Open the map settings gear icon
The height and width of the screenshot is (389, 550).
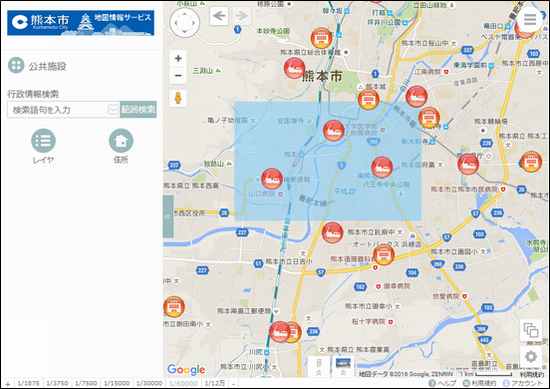[531, 357]
